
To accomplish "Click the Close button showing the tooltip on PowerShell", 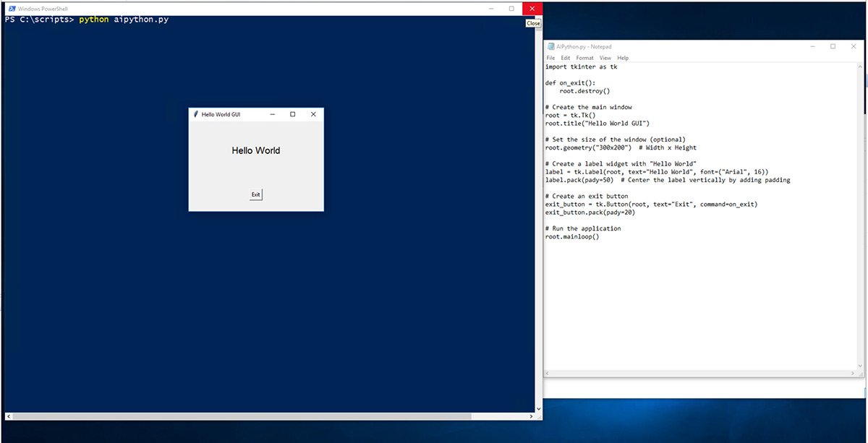I will 532,8.
